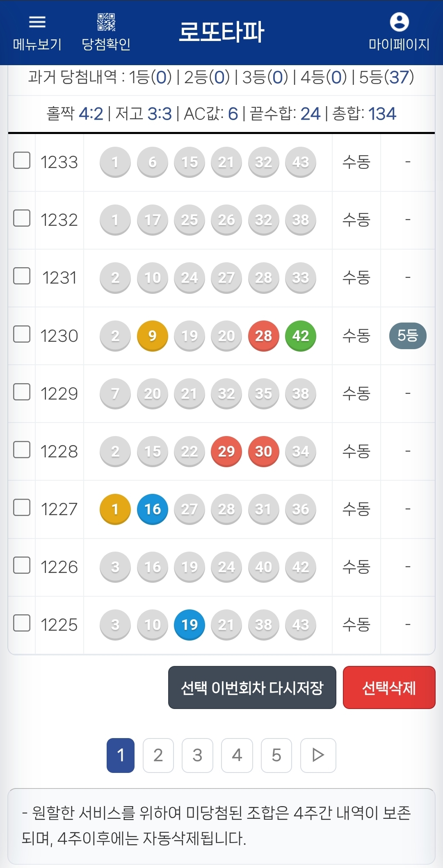
Task: Tap red ball 29 in round 1228
Action: 226,451
